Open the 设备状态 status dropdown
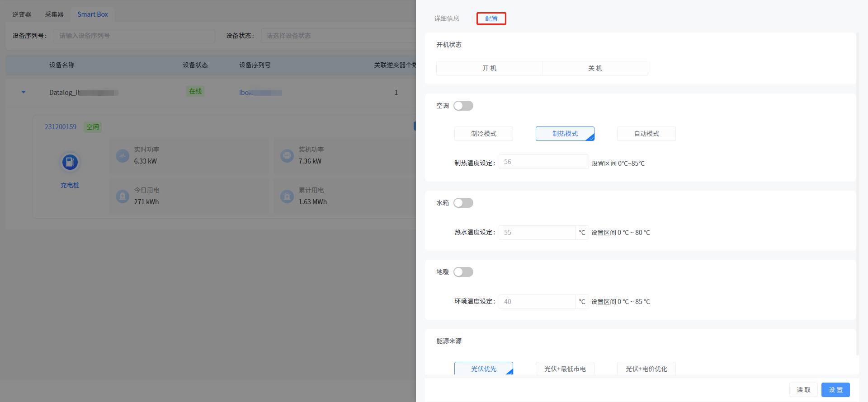This screenshot has height=402, width=868. pyautogui.click(x=338, y=36)
